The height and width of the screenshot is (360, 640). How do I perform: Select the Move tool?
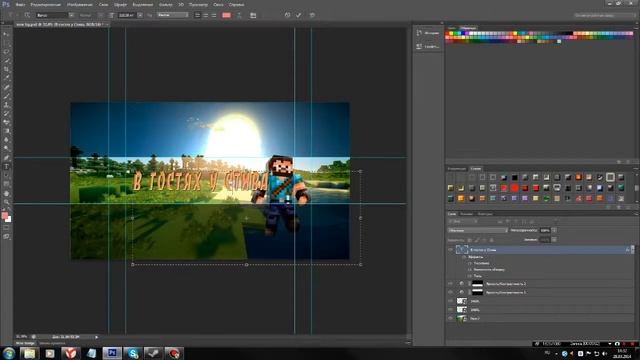click(6, 34)
